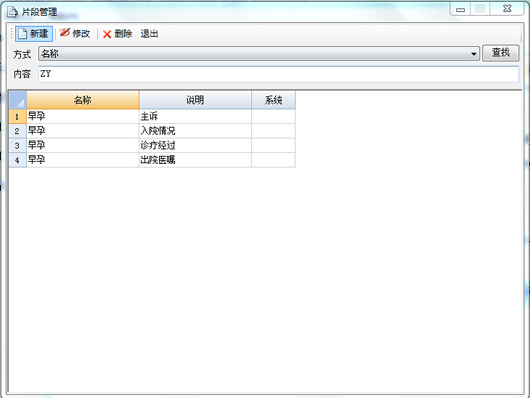Click the grid's top-left select-all corner
The height and width of the screenshot is (398, 530).
18,100
